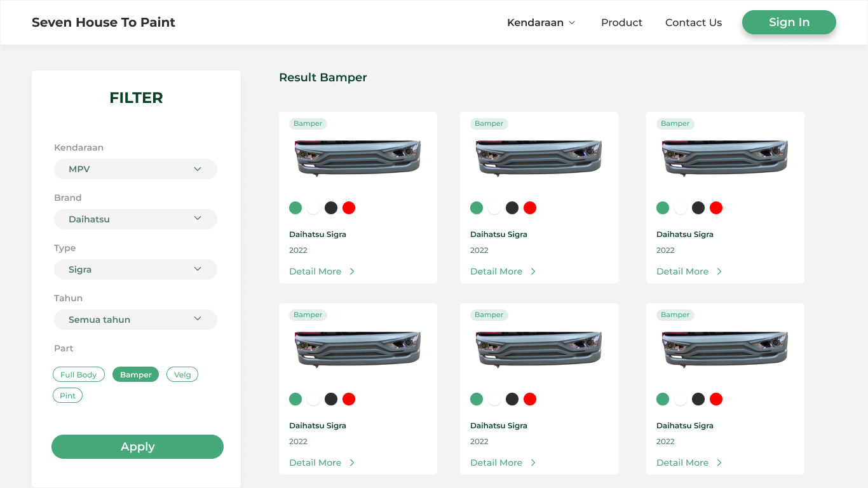The height and width of the screenshot is (488, 868).
Task: Open the Kendaraan filter dropdown showing MPV
Action: (x=135, y=169)
